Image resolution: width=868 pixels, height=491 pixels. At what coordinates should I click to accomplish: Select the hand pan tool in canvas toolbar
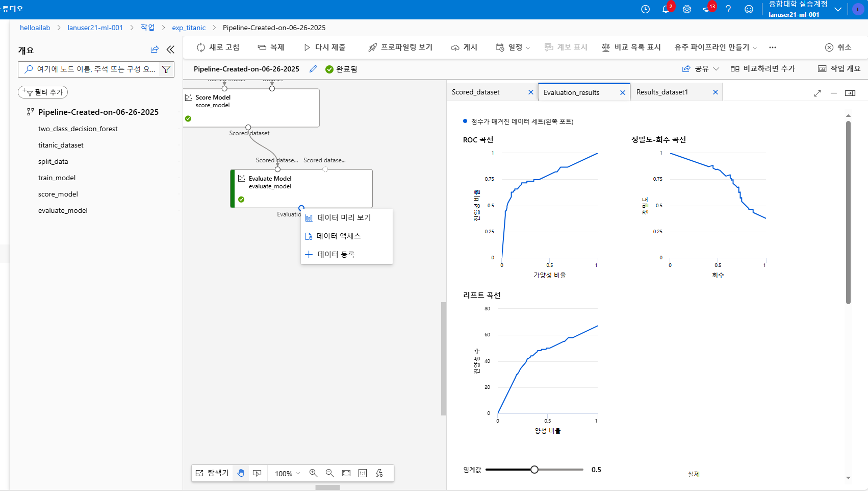pyautogui.click(x=240, y=473)
